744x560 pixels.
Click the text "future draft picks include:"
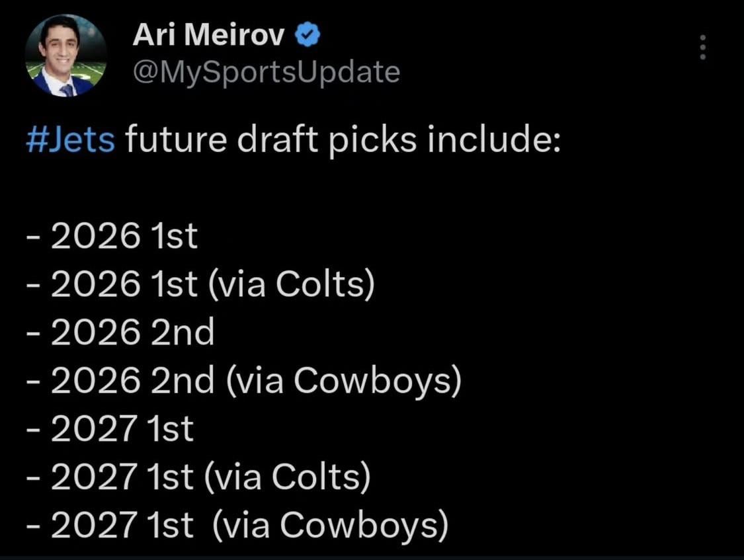343,140
